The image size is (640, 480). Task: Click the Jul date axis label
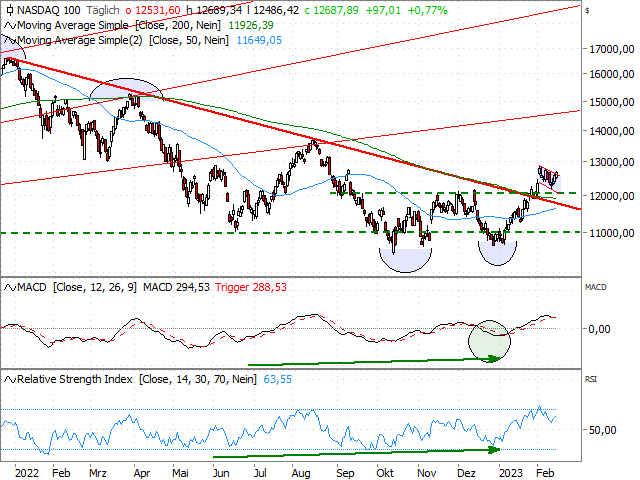click(x=260, y=473)
